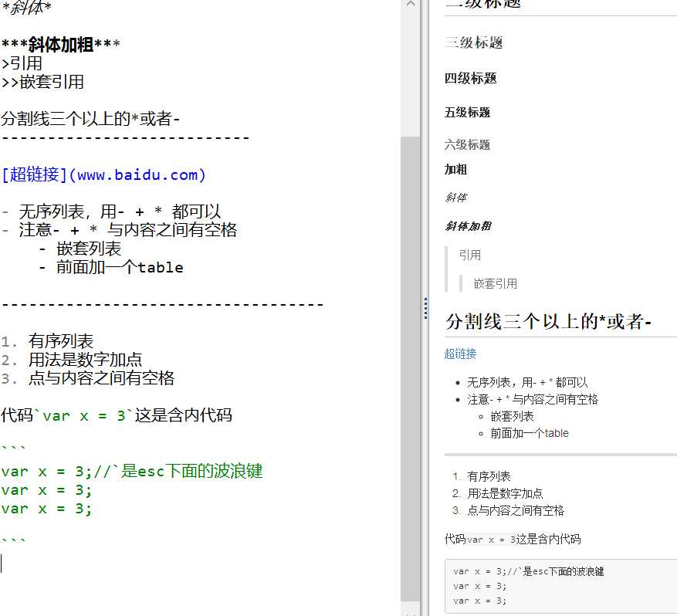Image resolution: width=677 pixels, height=616 pixels.
Task: Click the numbered item 3. 点与内容之间有空格 in the preview
Action: click(508, 511)
